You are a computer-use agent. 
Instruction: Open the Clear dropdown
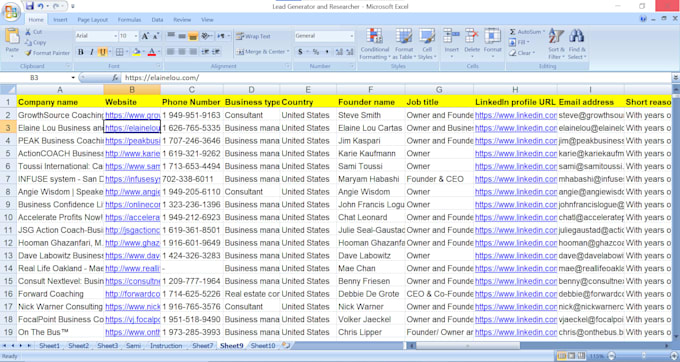522,53
